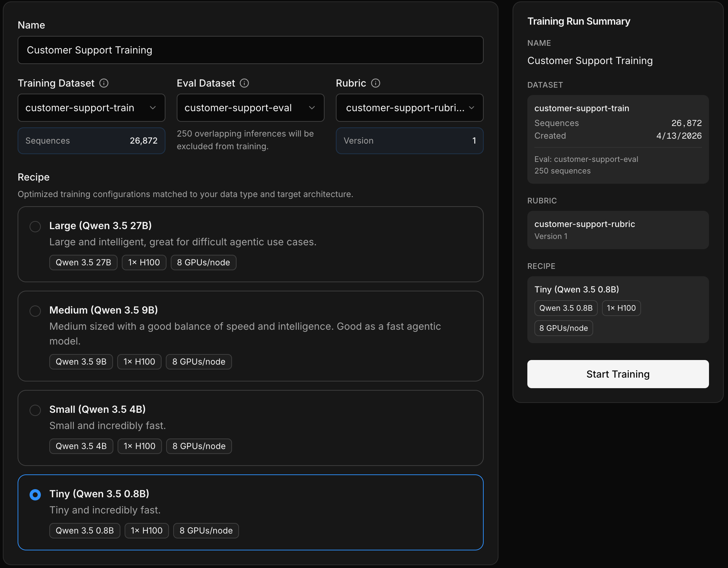Click 'Tiny (Qwen 3.5 0.8B)' title in summary
Image resolution: width=728 pixels, height=568 pixels.
pyautogui.click(x=577, y=290)
